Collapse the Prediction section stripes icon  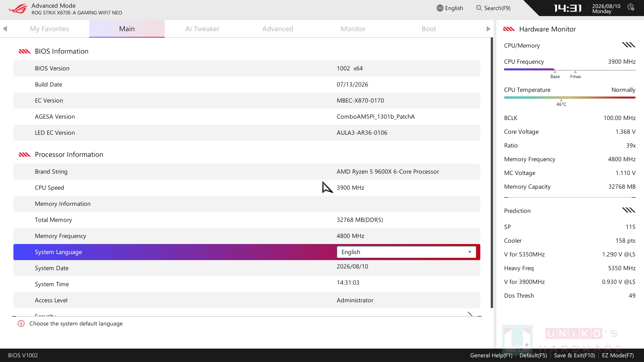(629, 210)
